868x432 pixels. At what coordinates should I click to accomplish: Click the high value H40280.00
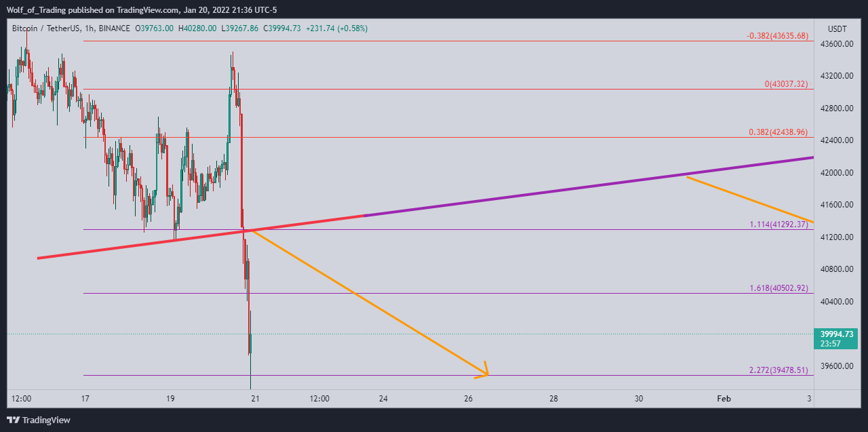[x=198, y=28]
